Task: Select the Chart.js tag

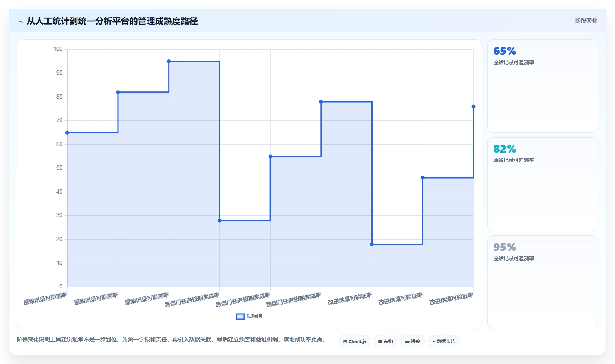Action: coord(355,341)
